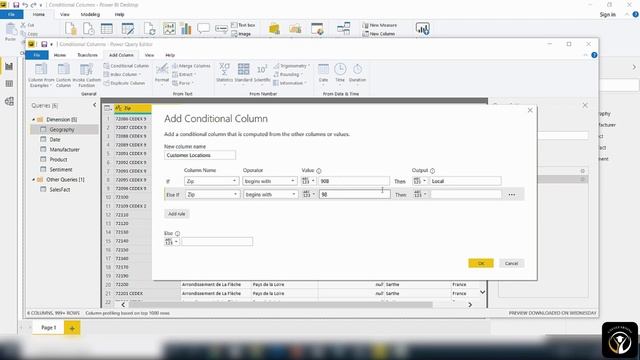The width and height of the screenshot is (640, 360).
Task: Collapse Other Queries folder
Action: click(x=33, y=180)
